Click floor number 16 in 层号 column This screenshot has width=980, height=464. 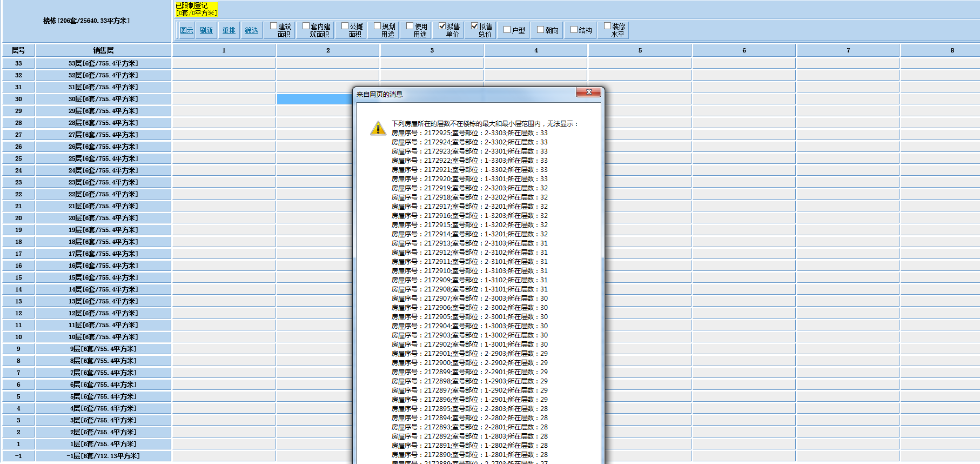(x=18, y=266)
